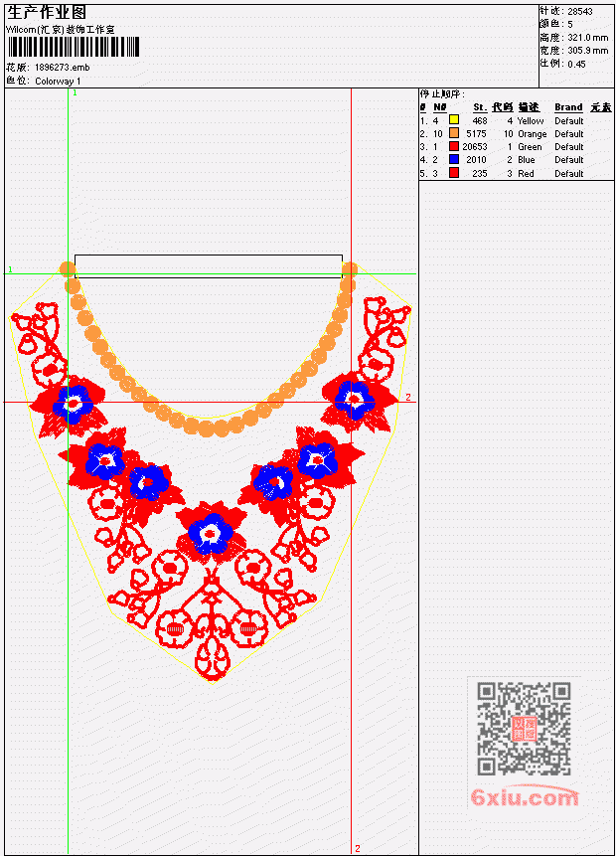The height and width of the screenshot is (856, 616).
Task: Click the orange color swatch in row 2
Action: [x=453, y=132]
